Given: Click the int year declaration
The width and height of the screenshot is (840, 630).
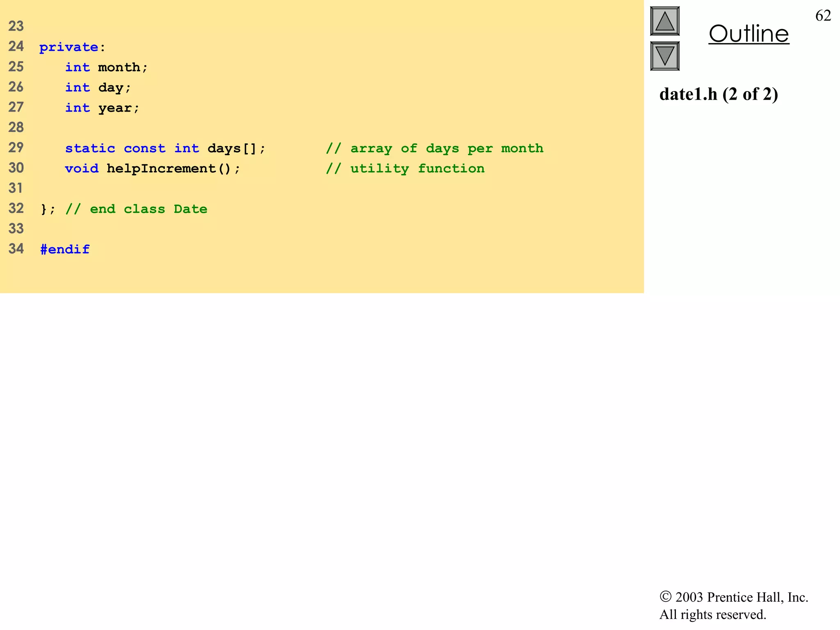Looking at the screenshot, I should [102, 107].
